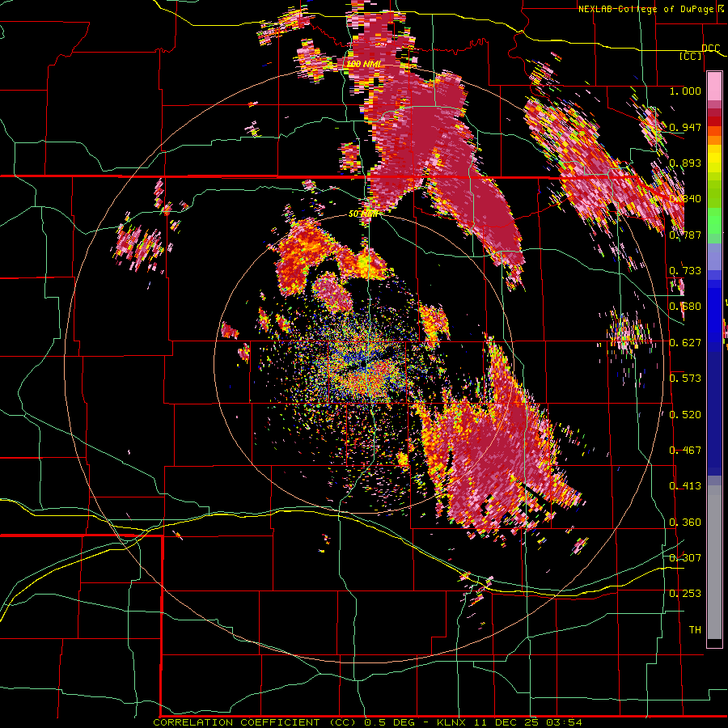Select the 0.787 legend value

click(685, 235)
